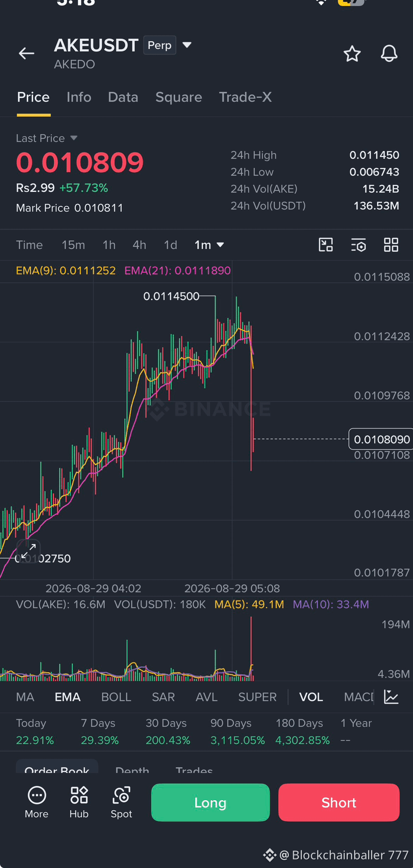Toggle the EMA indicator
Screen dimensions: 413x868
[67, 697]
